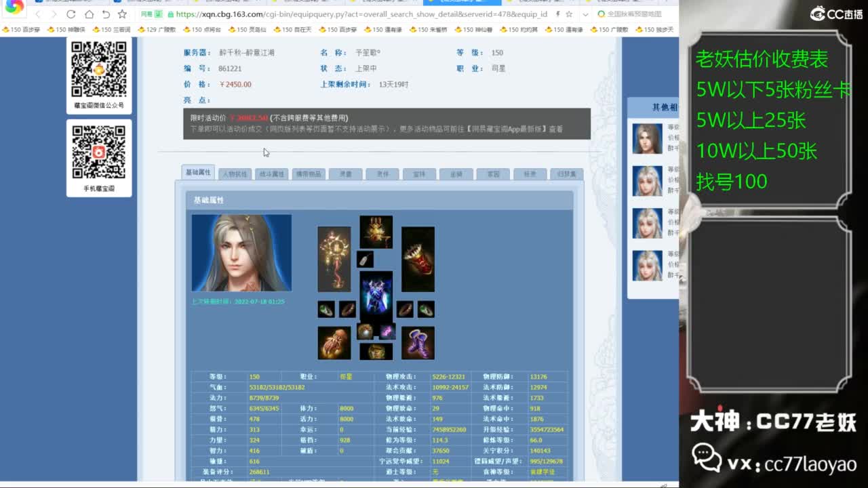The height and width of the screenshot is (488, 868).
Task: Open the 家园 tab
Action: point(493,174)
